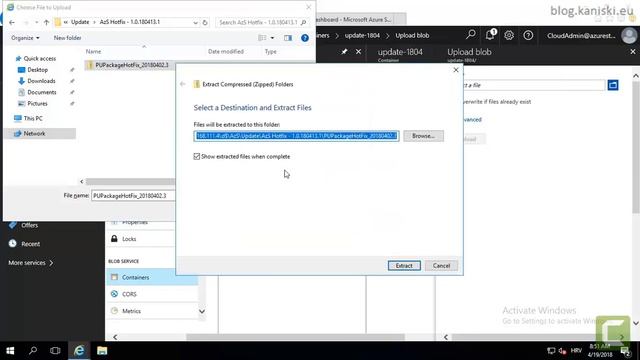Click Up one level arrow in file dialog
This screenshot has height=360, width=640.
[46, 22]
